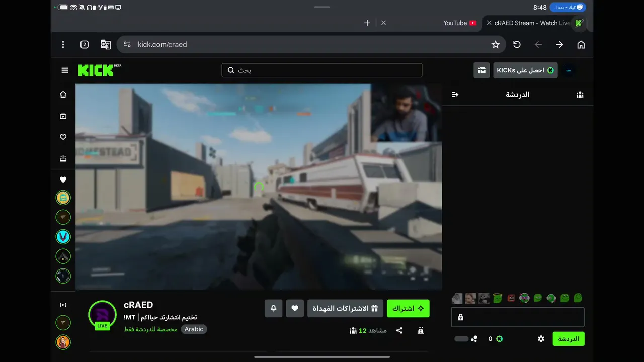Insert the first grayscale photo emote
The width and height of the screenshot is (644, 362).
pyautogui.click(x=457, y=298)
